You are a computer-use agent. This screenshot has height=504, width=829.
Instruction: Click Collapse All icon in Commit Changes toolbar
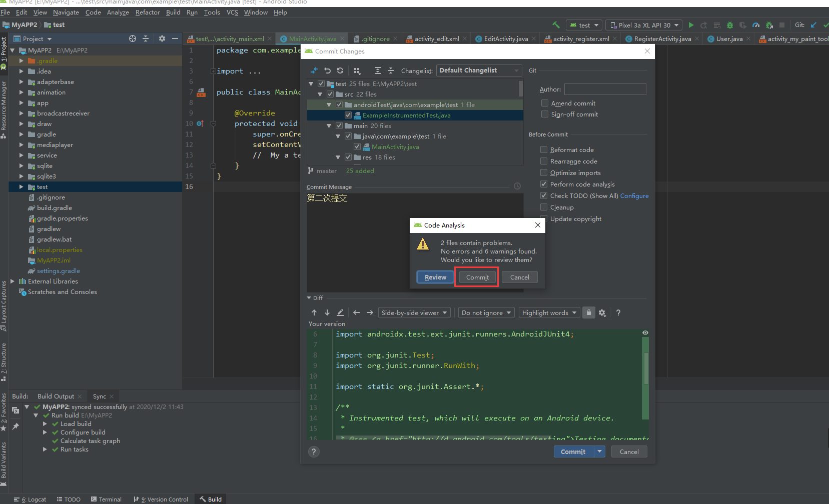391,70
